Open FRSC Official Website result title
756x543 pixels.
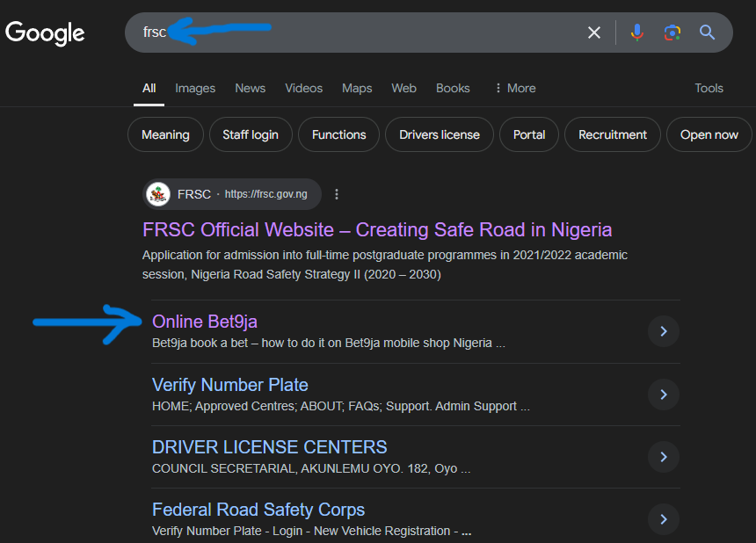click(377, 230)
